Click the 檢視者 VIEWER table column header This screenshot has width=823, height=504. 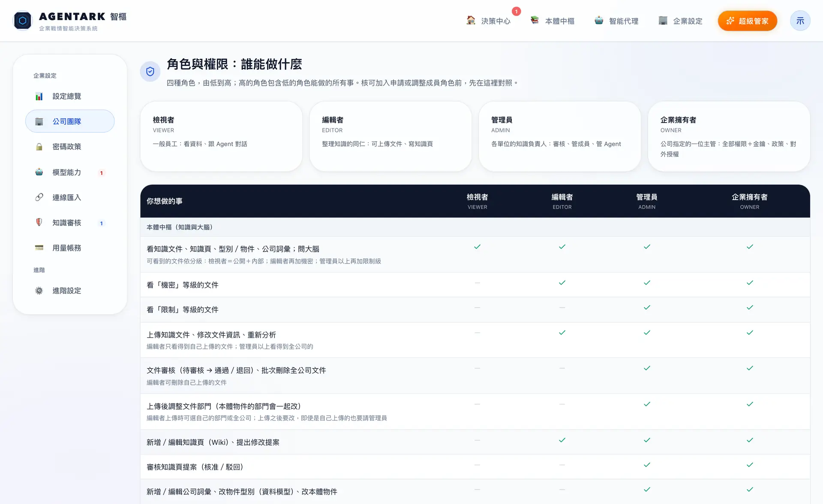pyautogui.click(x=477, y=201)
